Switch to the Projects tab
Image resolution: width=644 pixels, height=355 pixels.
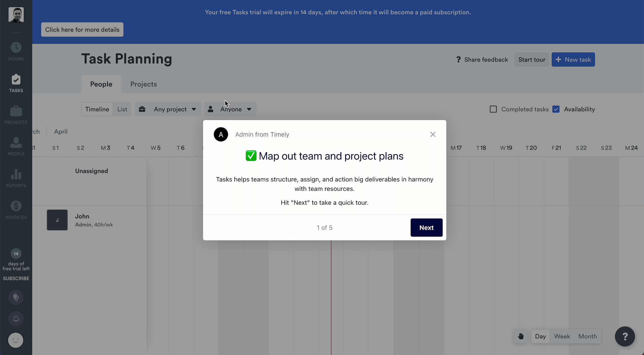(x=143, y=84)
